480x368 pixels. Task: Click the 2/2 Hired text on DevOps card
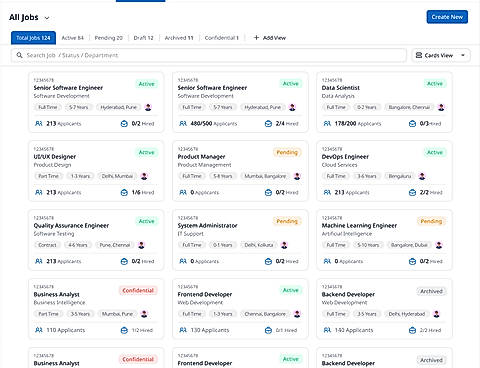(x=431, y=192)
